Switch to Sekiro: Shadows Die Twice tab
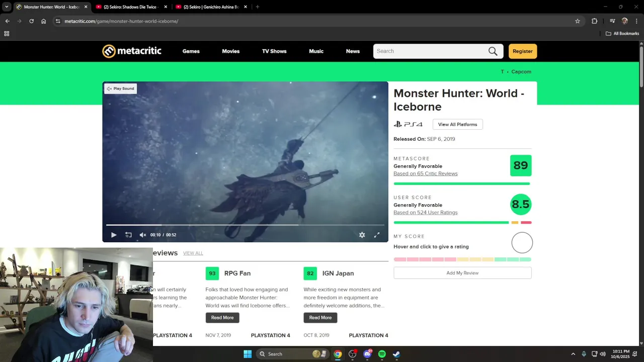 click(131, 7)
